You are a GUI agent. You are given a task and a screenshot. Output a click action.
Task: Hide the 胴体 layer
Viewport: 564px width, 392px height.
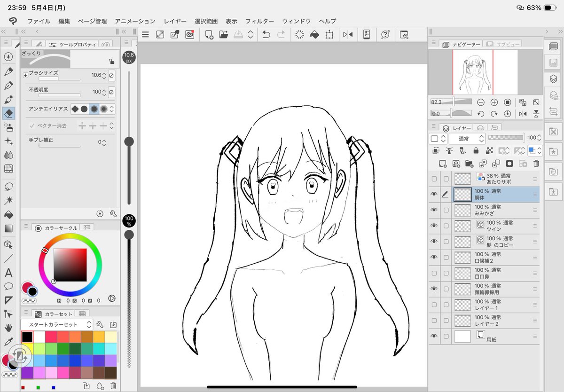click(x=434, y=195)
